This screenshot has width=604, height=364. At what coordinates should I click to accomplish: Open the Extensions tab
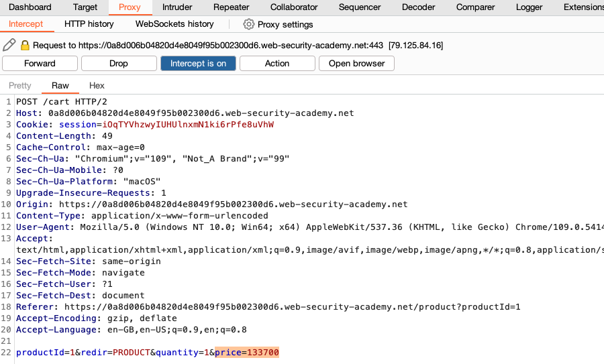coord(583,7)
